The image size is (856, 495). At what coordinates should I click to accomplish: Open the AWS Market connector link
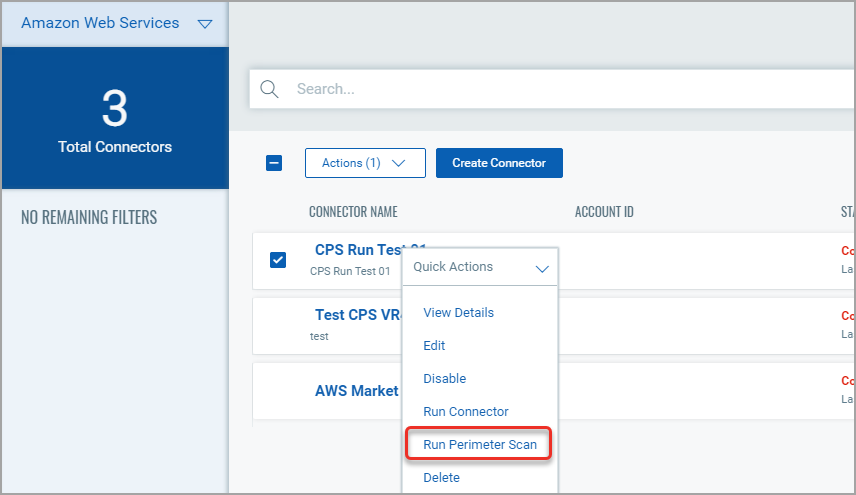(x=356, y=390)
